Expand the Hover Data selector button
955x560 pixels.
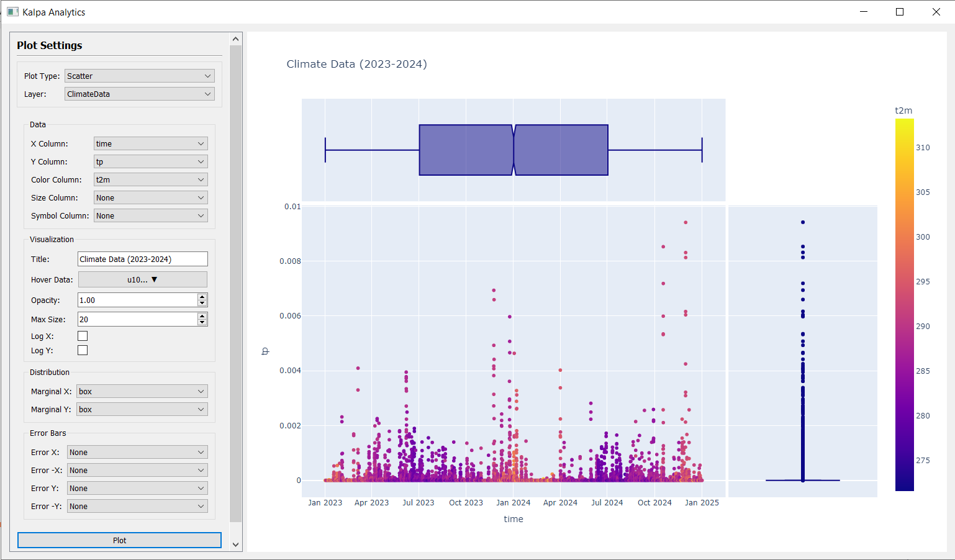[142, 279]
